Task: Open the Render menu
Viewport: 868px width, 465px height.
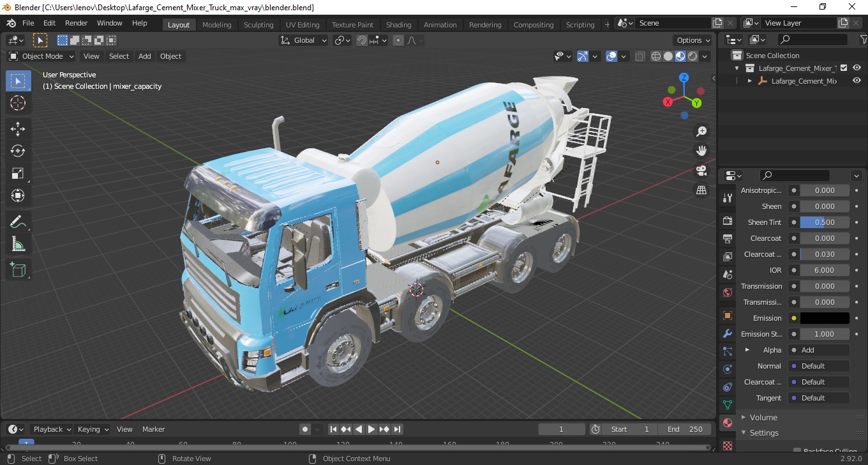Action: tap(76, 23)
